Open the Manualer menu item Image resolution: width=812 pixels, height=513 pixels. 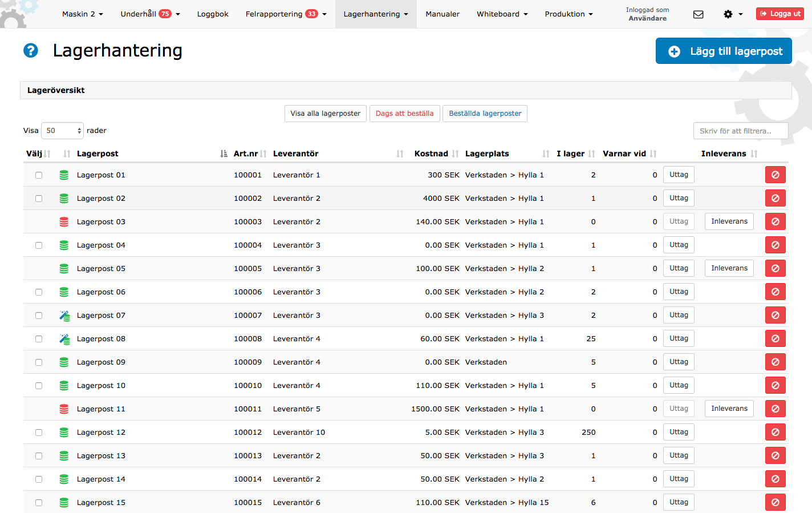(x=442, y=14)
